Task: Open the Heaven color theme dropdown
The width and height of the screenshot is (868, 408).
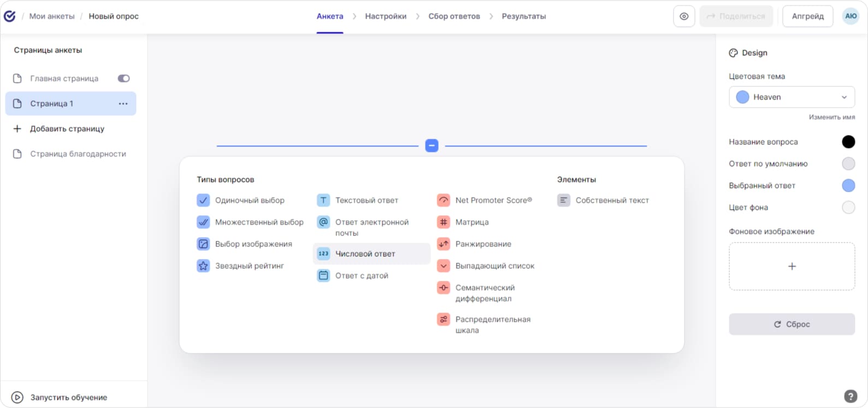Action: (792, 97)
